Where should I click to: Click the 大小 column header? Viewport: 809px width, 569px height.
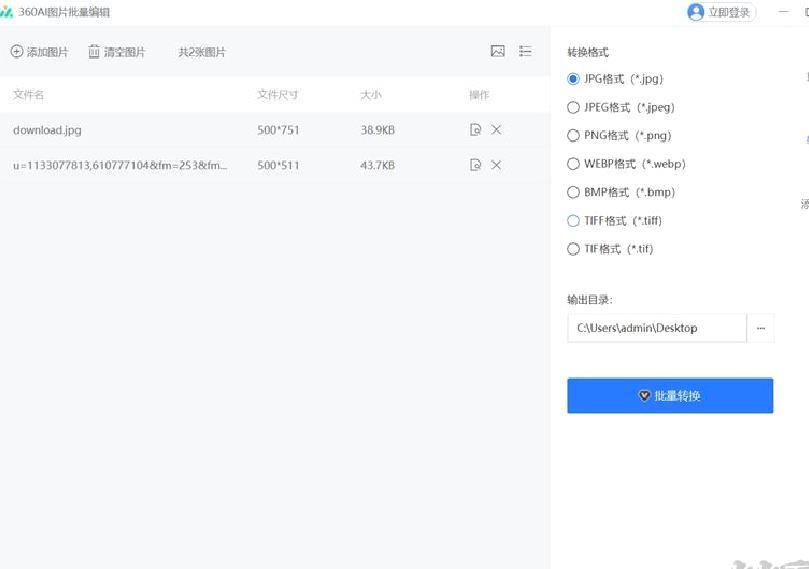[370, 94]
